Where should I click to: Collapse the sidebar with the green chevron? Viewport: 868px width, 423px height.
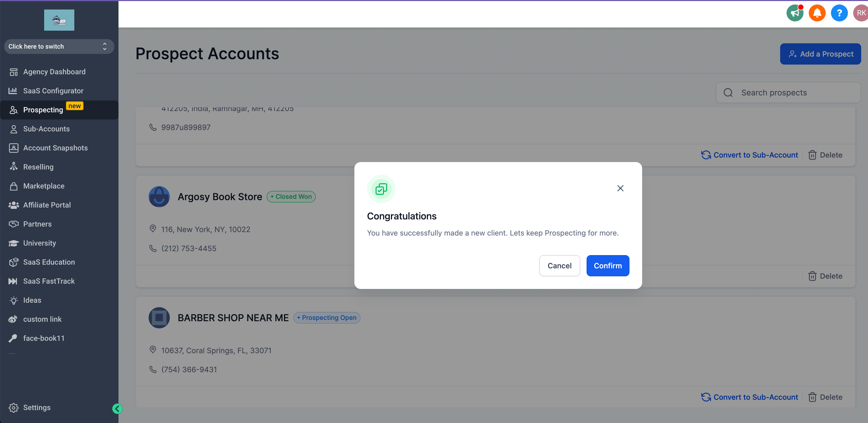pos(117,408)
